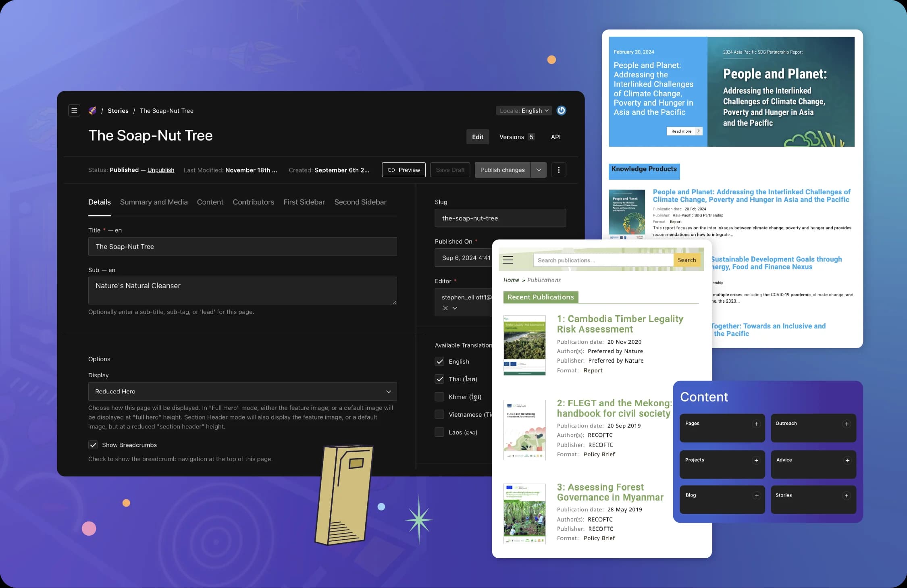Screen dimensions: 907x588
Task: Clear the Editor field with the X icon
Action: (445, 308)
